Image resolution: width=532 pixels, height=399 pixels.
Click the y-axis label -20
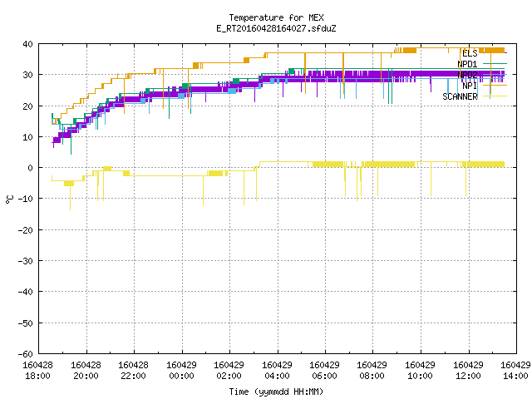[26, 230]
